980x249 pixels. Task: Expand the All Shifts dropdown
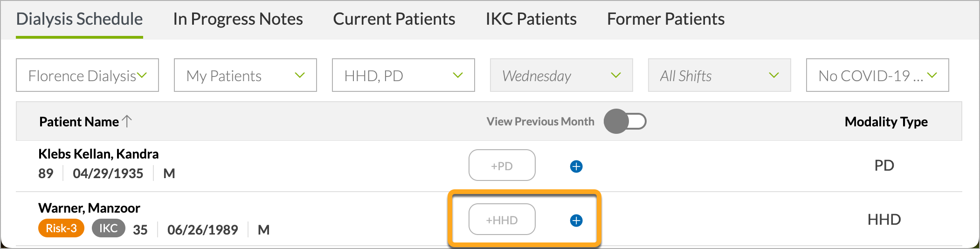coord(719,75)
